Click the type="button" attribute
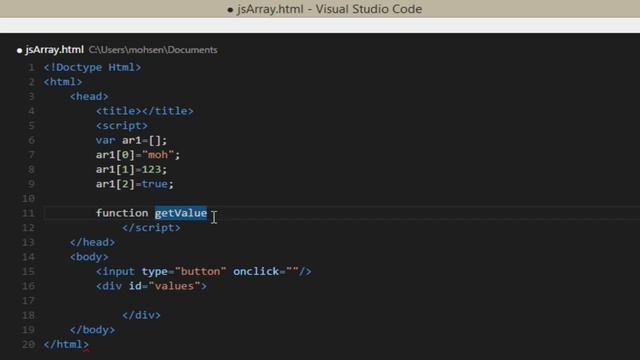This screenshot has width=640, height=360. pos(184,271)
